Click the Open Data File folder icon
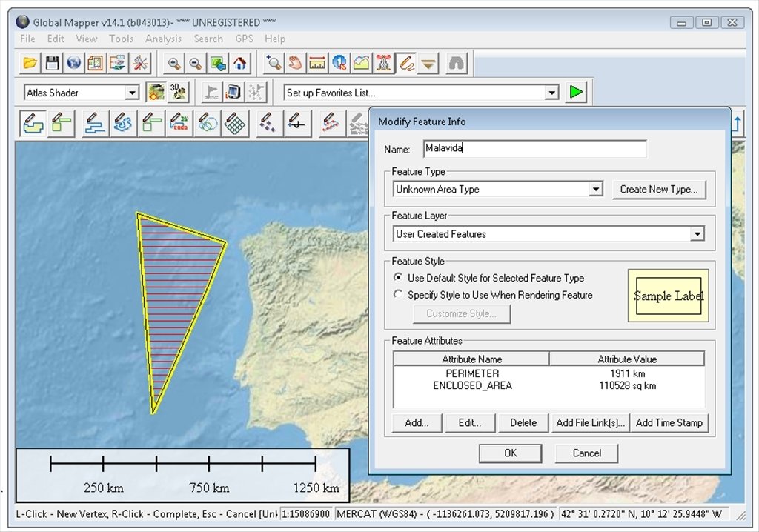Screen dimensions: 759x532 [x=30, y=63]
